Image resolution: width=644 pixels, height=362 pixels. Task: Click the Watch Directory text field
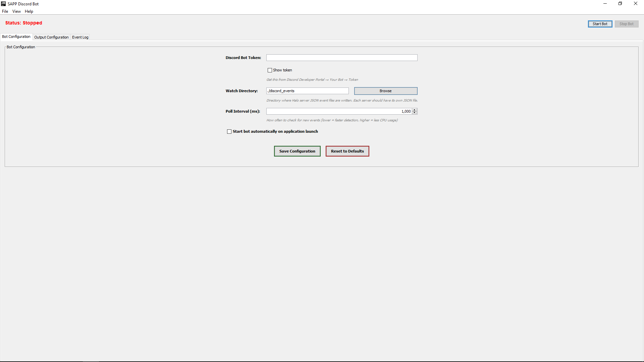(x=307, y=91)
